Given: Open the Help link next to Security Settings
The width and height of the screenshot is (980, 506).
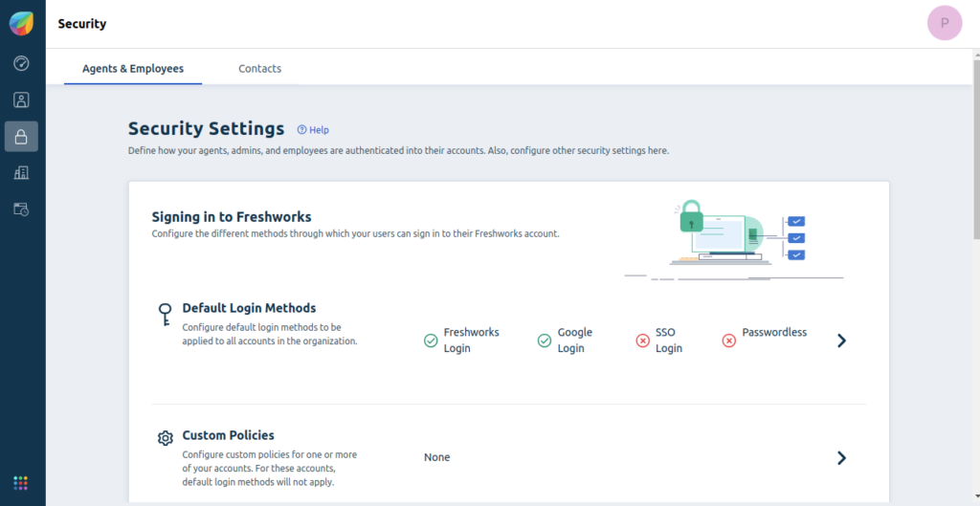Looking at the screenshot, I should click(313, 130).
